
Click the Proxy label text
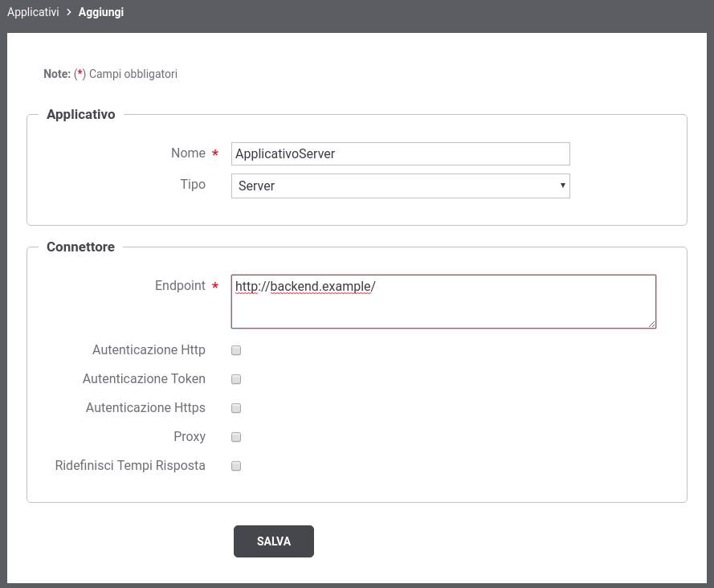(x=190, y=437)
